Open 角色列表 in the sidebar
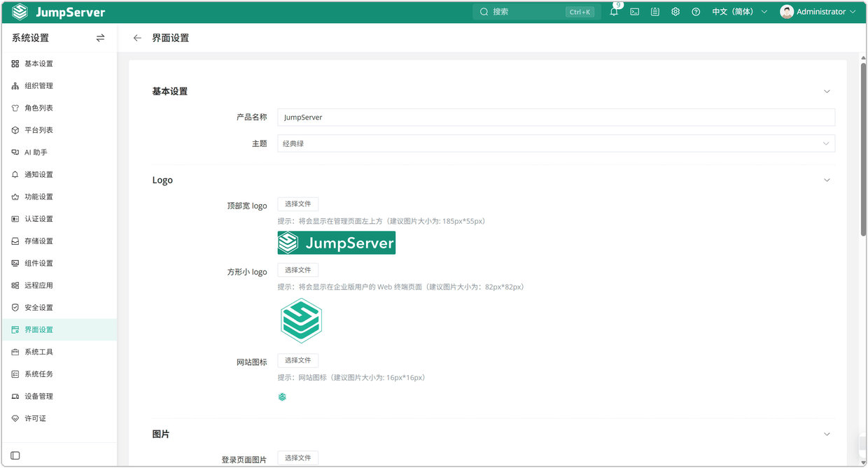The image size is (868, 468). click(x=59, y=108)
